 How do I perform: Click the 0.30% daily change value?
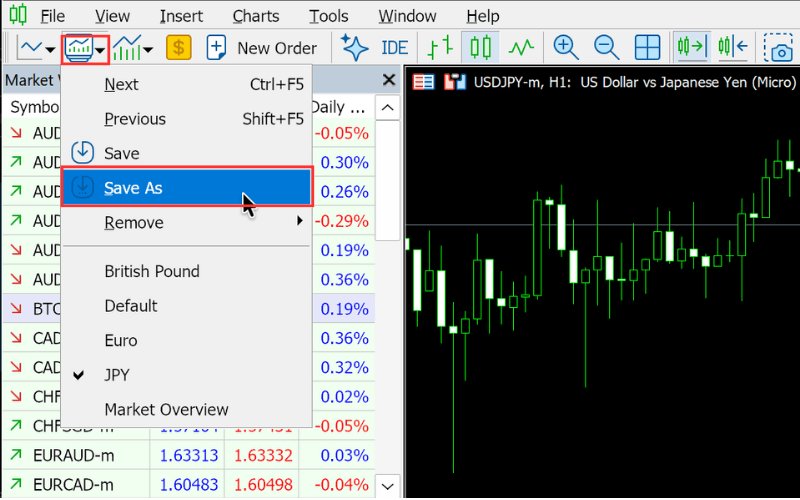tap(344, 162)
